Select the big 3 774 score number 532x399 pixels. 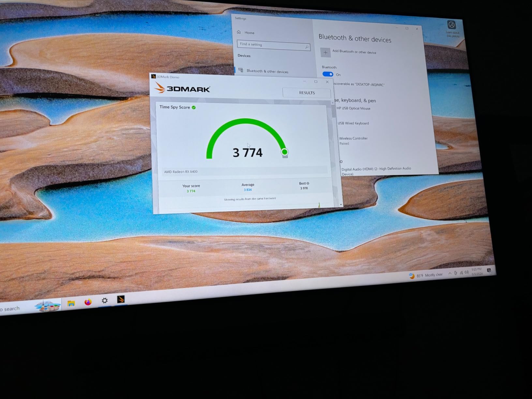(247, 153)
